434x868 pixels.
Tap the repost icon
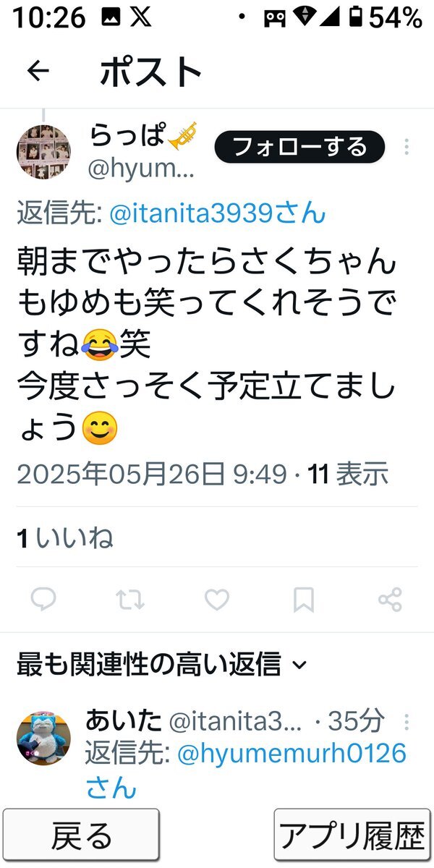[130, 599]
